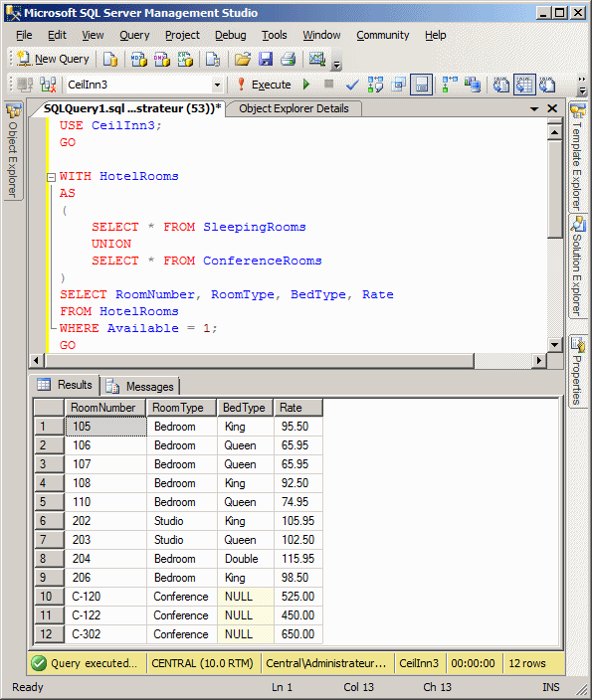Open the Tools menu
This screenshot has width=592, height=700.
tap(275, 35)
